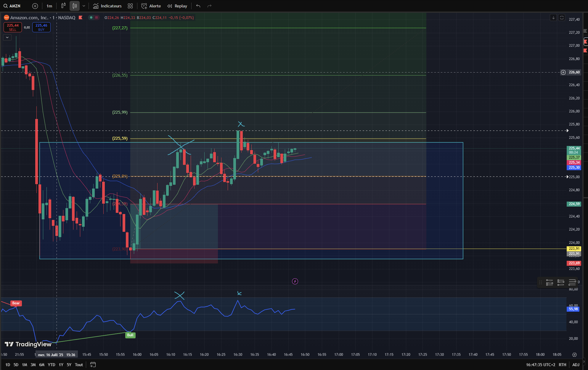Toggle the green market status dot
The width and height of the screenshot is (588, 370).
tap(91, 17)
